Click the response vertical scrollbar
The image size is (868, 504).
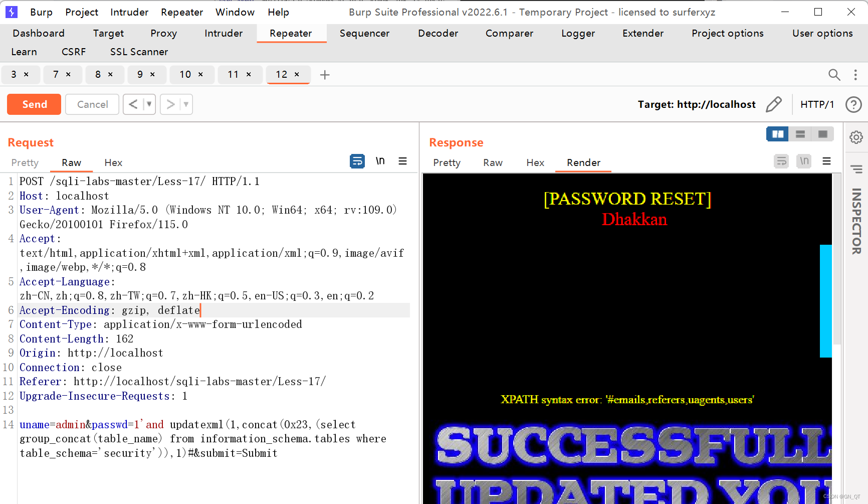coord(836,259)
